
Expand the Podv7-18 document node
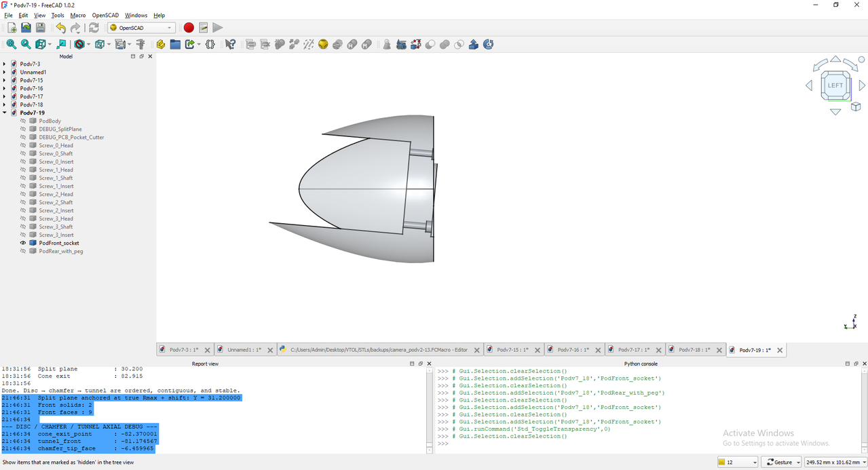point(5,104)
